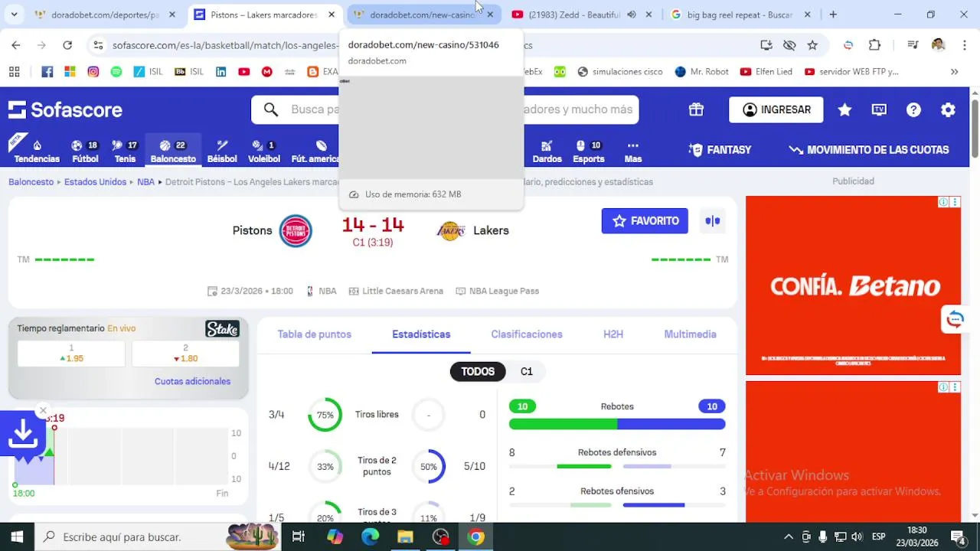Select the Voleibol sport category
Viewport: 980px width, 551px height.
tap(264, 151)
